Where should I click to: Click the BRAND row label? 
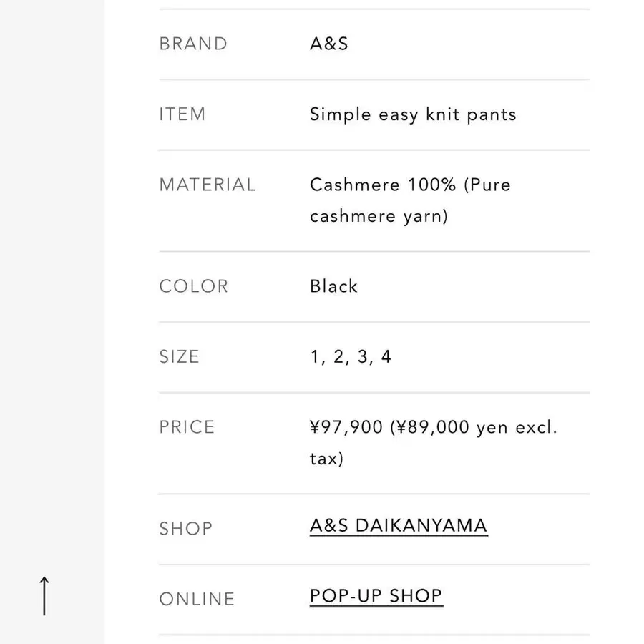pyautogui.click(x=193, y=44)
